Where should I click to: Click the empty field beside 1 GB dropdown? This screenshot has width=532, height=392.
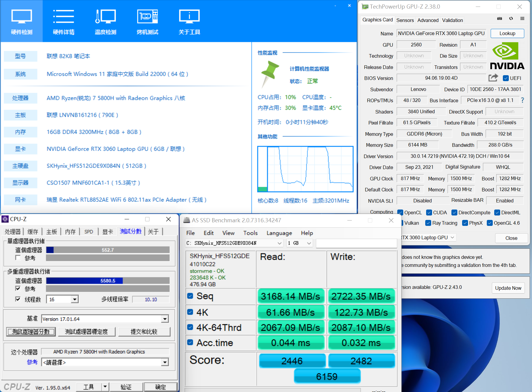click(356, 243)
